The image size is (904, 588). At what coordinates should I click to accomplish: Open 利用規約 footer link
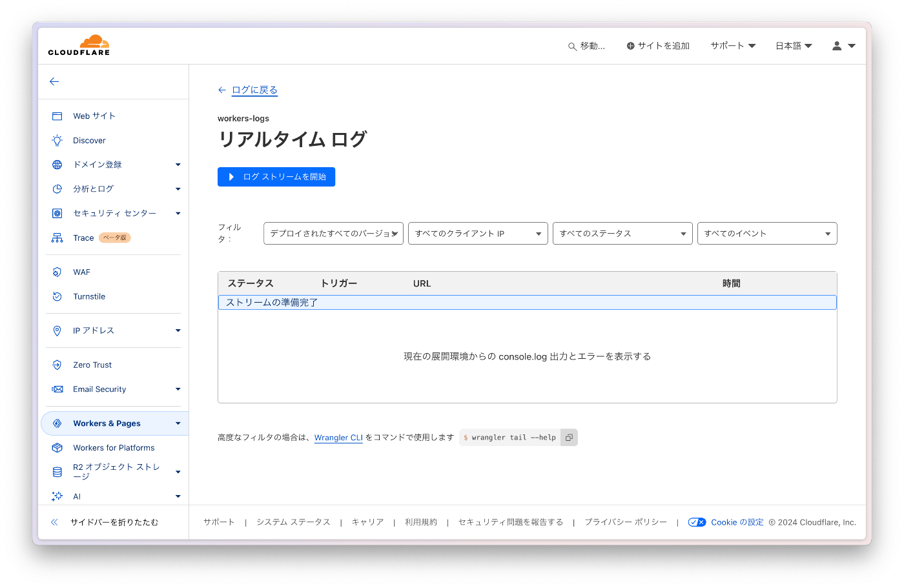pyautogui.click(x=421, y=522)
